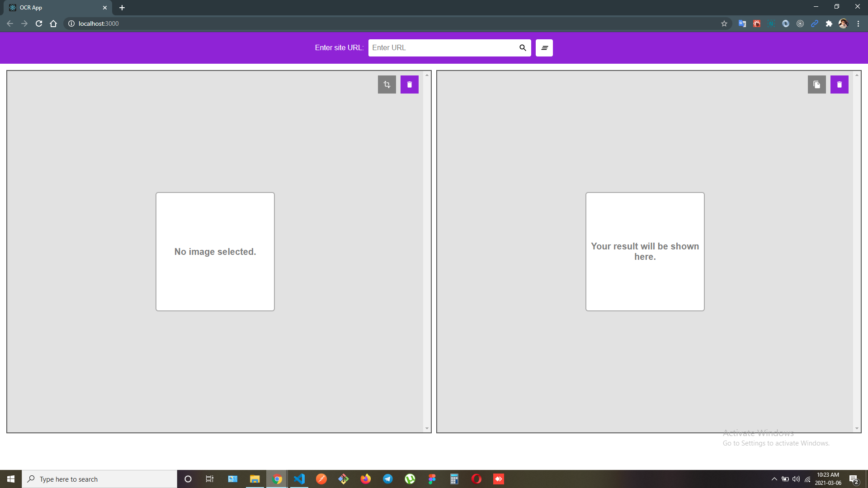Screen dimensions: 868x488
Task: Delete image with left panel trash icon
Action: click(x=409, y=84)
